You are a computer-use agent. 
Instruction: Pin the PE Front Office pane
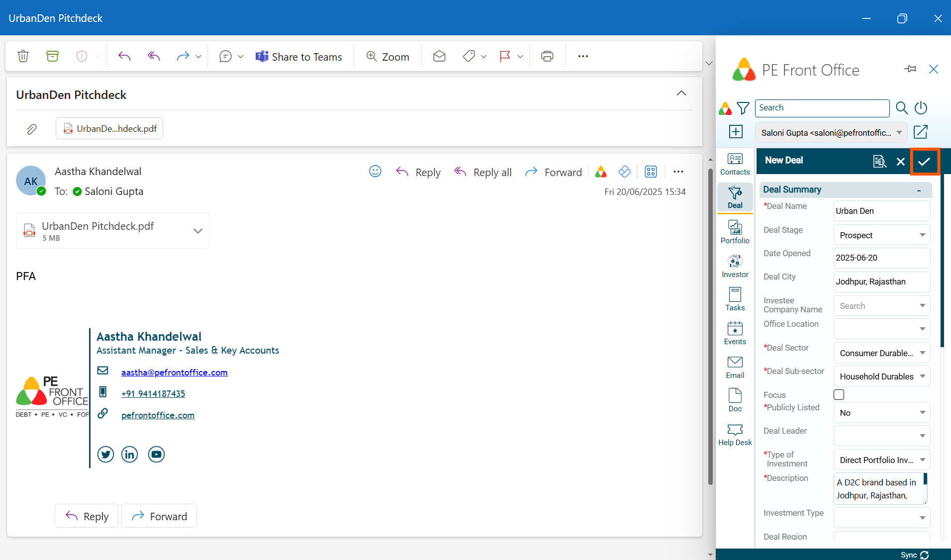point(910,69)
